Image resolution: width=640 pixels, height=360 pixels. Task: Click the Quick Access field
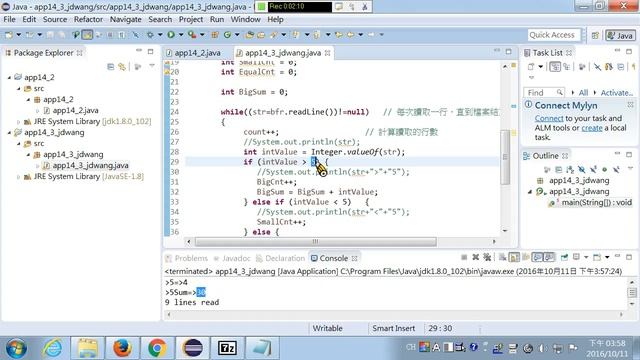(x=553, y=35)
